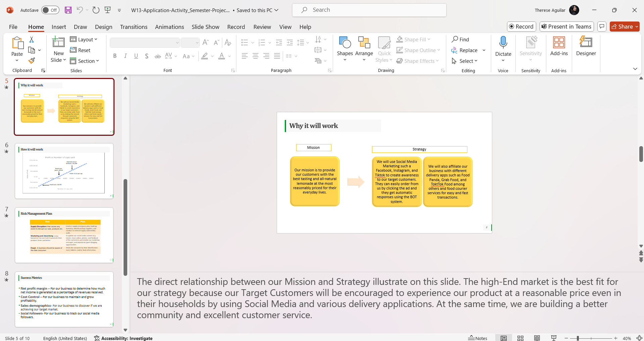The image size is (644, 341).
Task: Switch to the Insert tab
Action: coord(59,27)
